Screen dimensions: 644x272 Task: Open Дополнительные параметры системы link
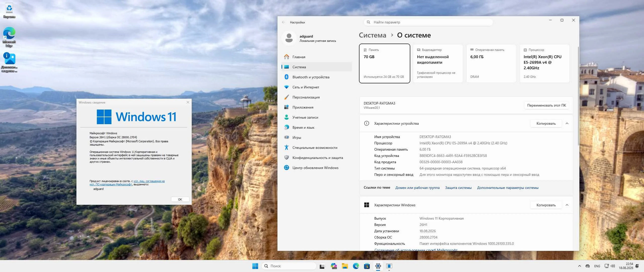(508, 188)
